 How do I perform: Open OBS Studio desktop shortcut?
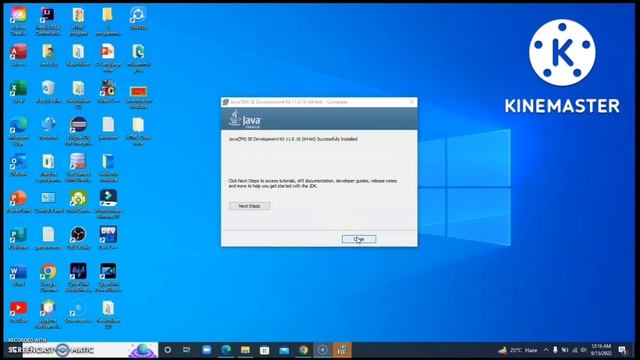(x=78, y=238)
